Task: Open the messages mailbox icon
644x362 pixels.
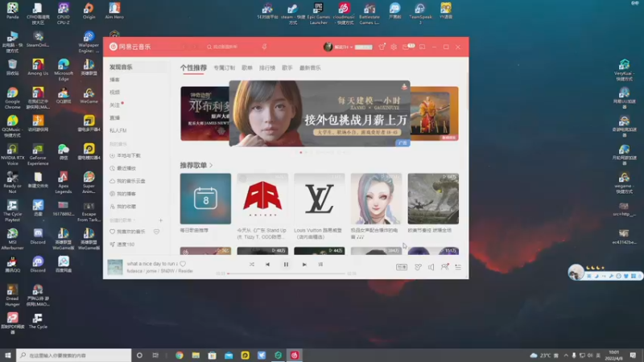Action: pyautogui.click(x=407, y=47)
